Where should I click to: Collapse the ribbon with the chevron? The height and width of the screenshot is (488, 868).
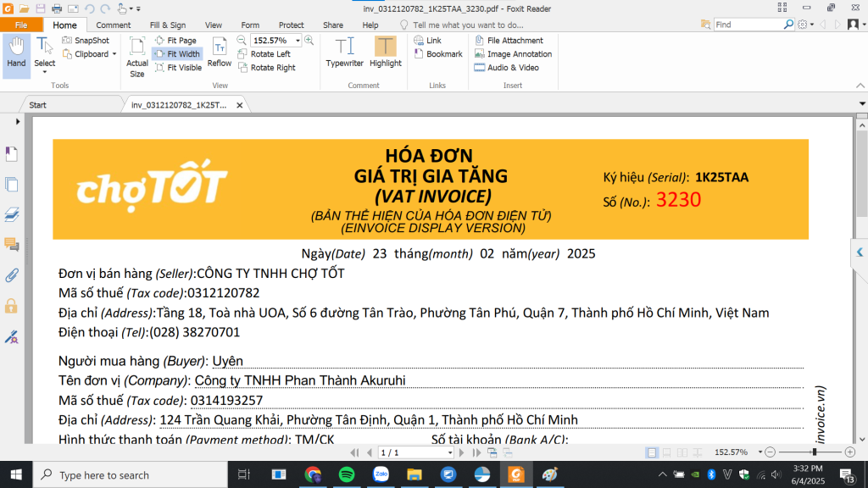[x=860, y=86]
